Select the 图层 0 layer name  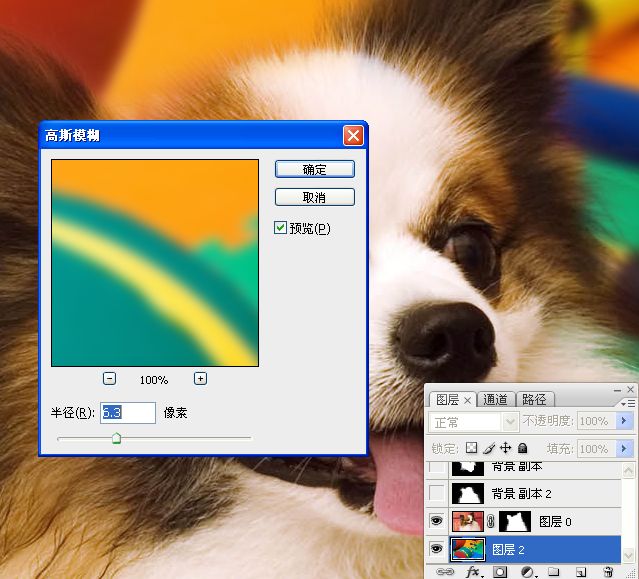tap(555, 522)
